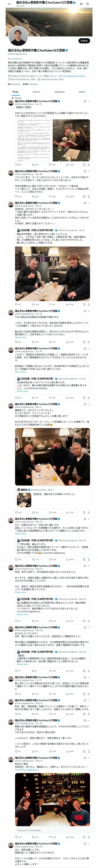Image resolution: width=98 pixels, height=868 pixels.
Task: Open the Highlights tab
Action: (x=60, y=92)
